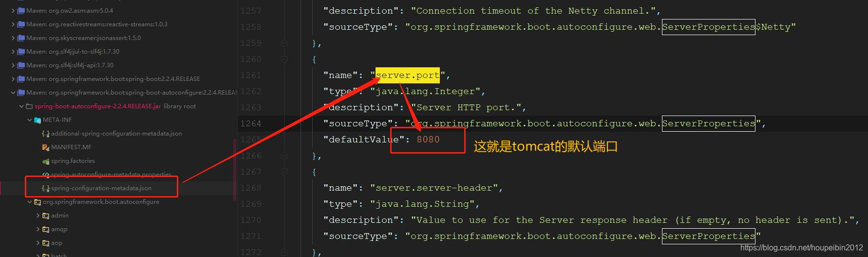Toggle the code fold marker on line 1260
Image resolution: width=868 pixels, height=257 pixels.
click(284, 59)
